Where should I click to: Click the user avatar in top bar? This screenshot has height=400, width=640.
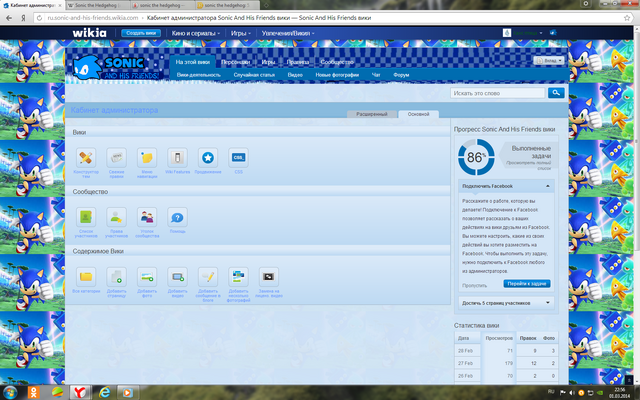(507, 33)
